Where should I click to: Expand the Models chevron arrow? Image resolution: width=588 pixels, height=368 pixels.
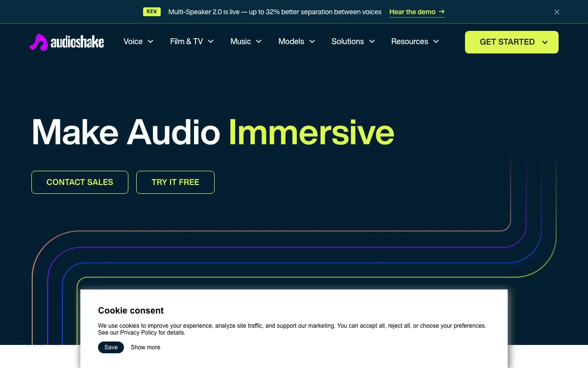312,42
